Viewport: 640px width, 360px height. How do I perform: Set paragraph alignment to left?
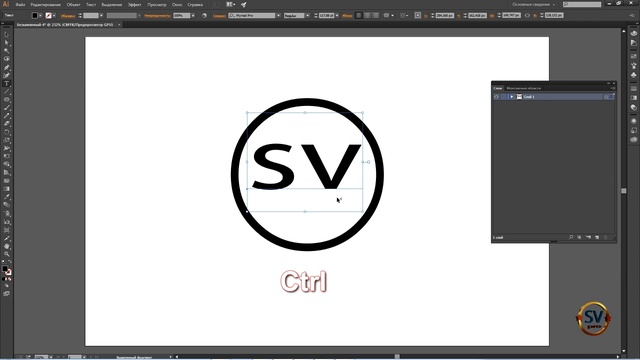click(358, 16)
